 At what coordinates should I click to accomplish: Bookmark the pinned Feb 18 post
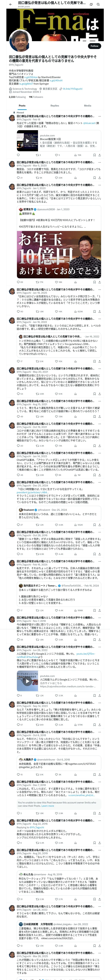(95, 155)
